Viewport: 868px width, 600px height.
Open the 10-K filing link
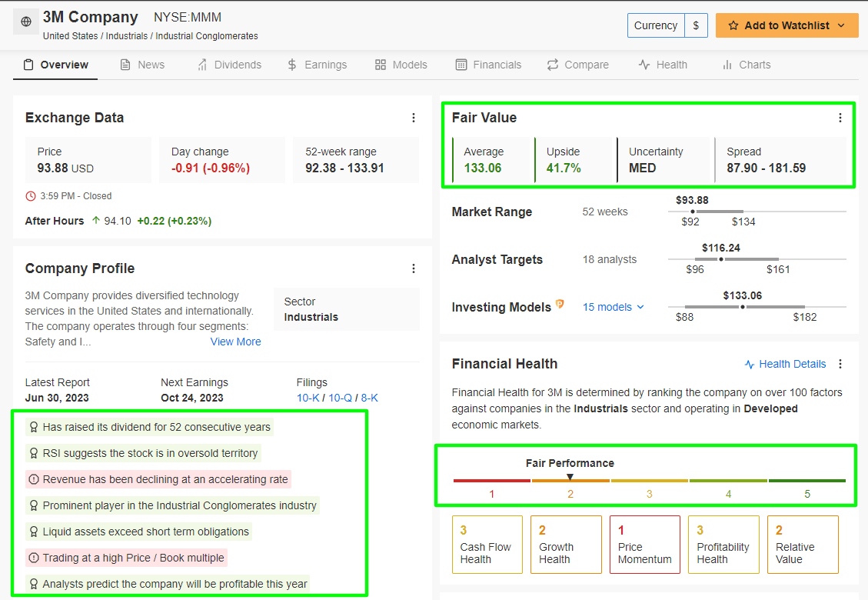(x=308, y=398)
